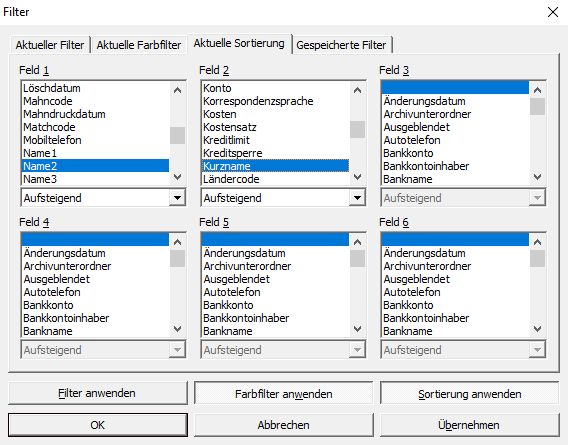The height and width of the screenshot is (445, 568).
Task: Switch to the Aktueller Filter tab
Action: coord(50,45)
